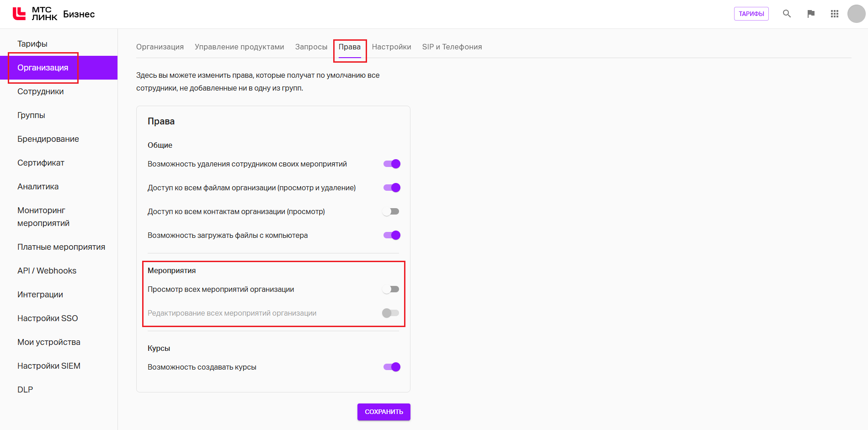The image size is (868, 430).
Task: Open the apps grid menu icon
Action: [835, 14]
